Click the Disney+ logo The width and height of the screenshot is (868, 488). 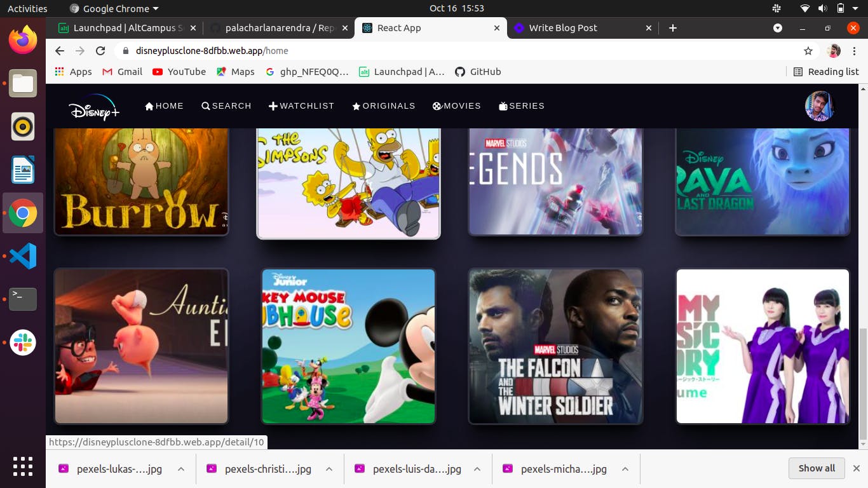[94, 108]
